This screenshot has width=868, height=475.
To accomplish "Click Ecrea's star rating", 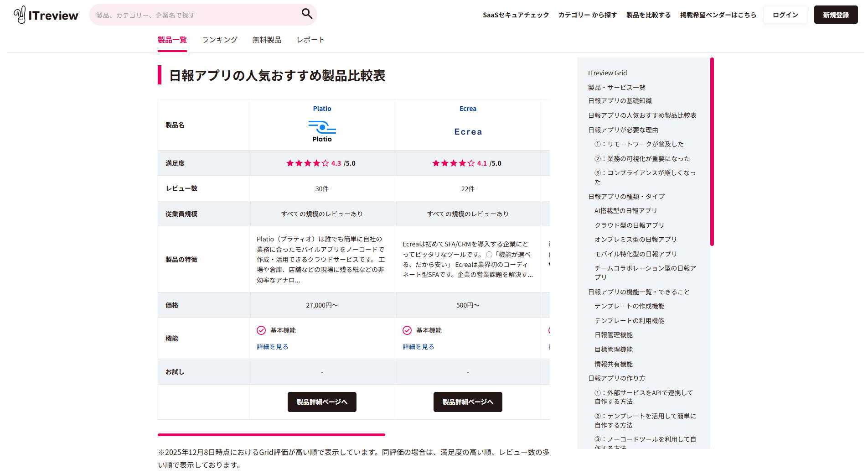I will [453, 163].
